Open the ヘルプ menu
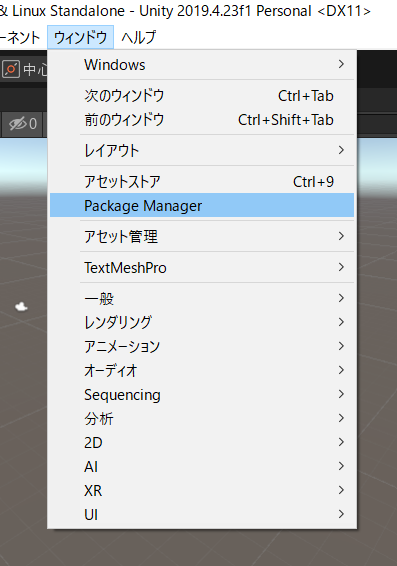 pos(139,37)
